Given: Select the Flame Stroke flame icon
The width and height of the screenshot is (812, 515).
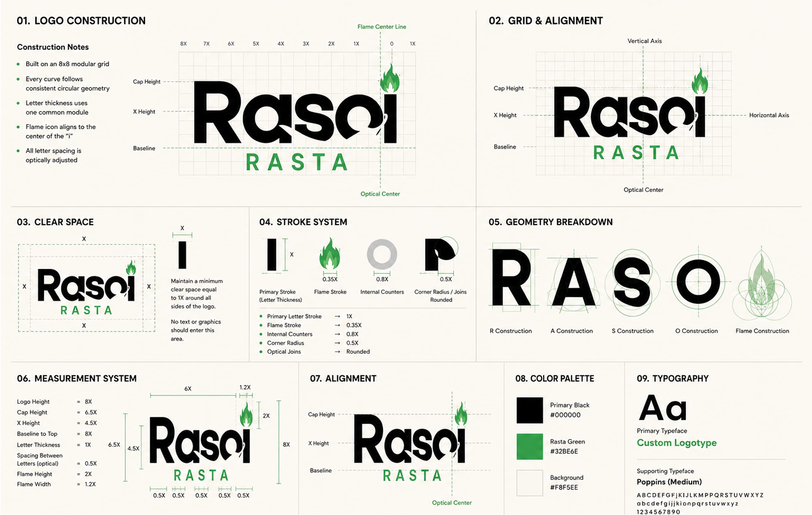Looking at the screenshot, I should pos(329,254).
